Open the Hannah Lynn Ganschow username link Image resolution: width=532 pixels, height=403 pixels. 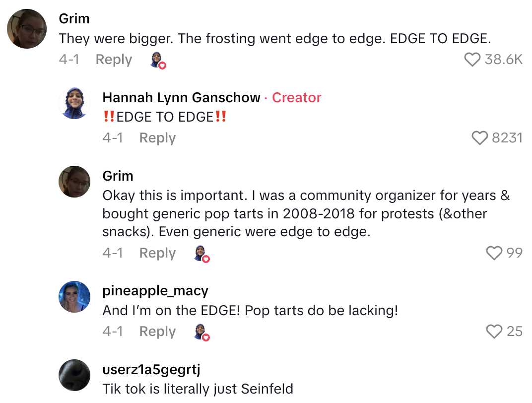point(181,98)
